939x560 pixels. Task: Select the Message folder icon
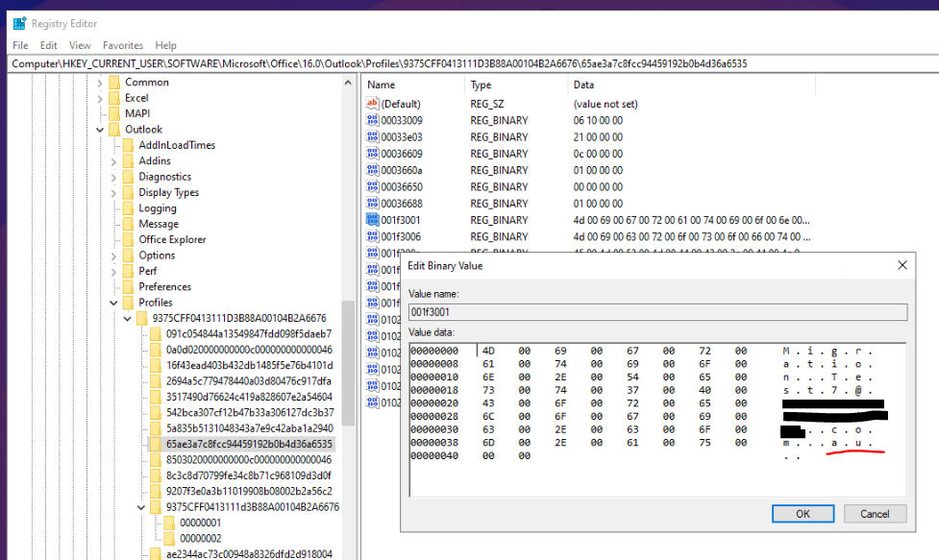coord(129,224)
